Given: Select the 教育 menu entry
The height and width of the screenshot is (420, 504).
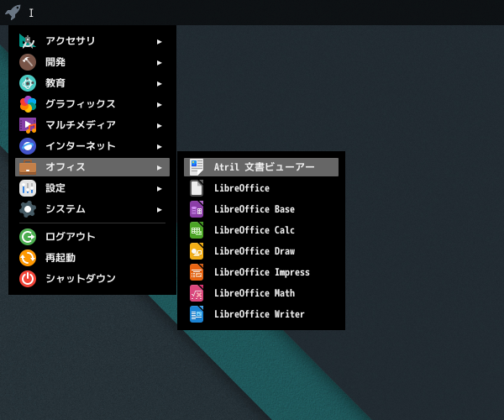Looking at the screenshot, I should click(x=92, y=83).
